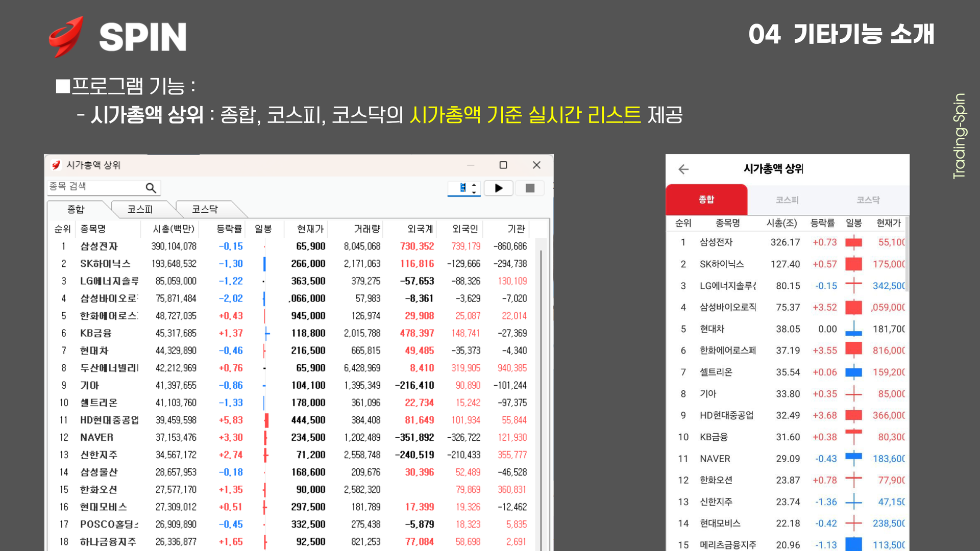Open the 코스닥 tab in desktop window

[x=205, y=209]
